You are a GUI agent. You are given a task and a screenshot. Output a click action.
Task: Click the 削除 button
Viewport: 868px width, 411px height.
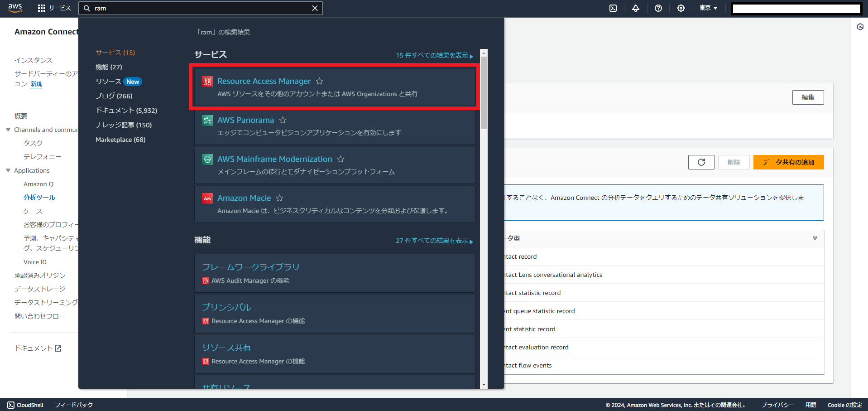coord(734,162)
